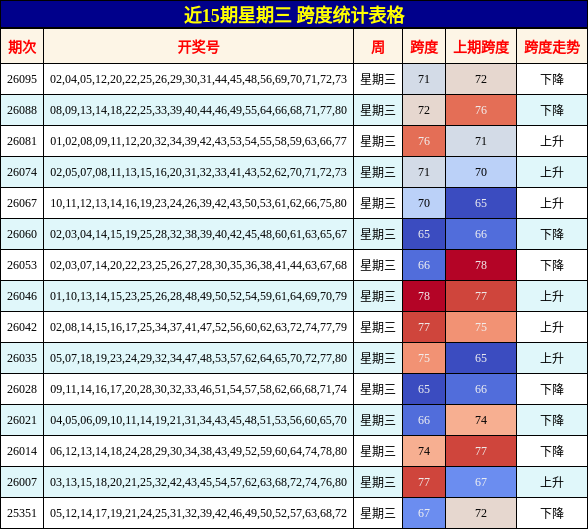Click 上升 trend in row 26081

click(552, 141)
